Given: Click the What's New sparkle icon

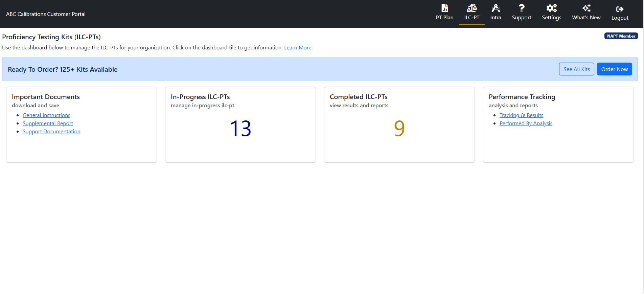Looking at the screenshot, I should 586,8.
